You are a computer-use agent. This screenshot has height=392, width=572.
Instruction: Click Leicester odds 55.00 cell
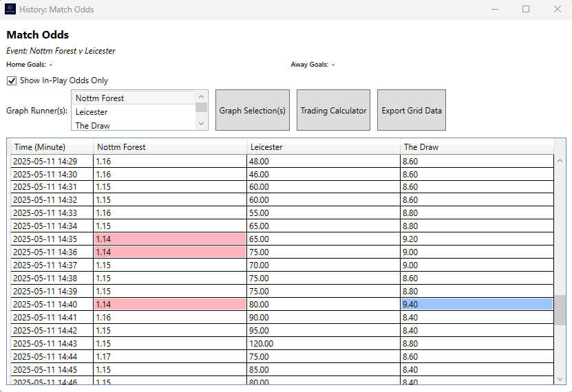click(324, 213)
